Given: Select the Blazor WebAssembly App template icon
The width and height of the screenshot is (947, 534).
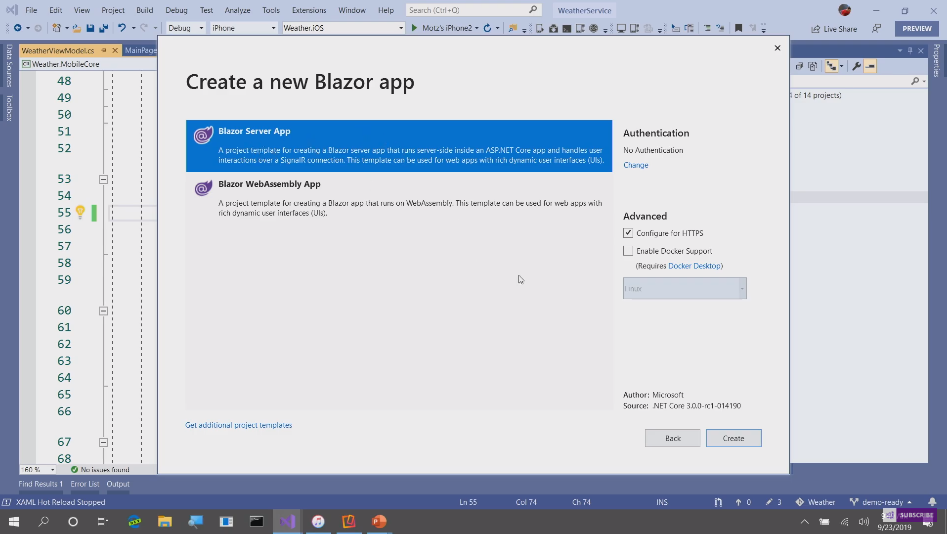Looking at the screenshot, I should pos(202,188).
